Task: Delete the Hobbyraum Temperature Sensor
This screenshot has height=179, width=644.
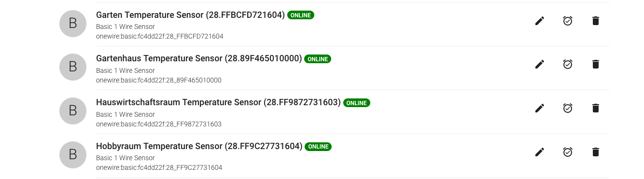Action: click(x=596, y=152)
